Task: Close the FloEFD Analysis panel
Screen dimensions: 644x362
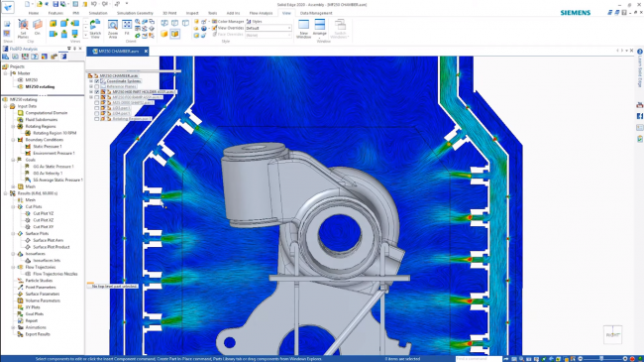Action: point(80,49)
